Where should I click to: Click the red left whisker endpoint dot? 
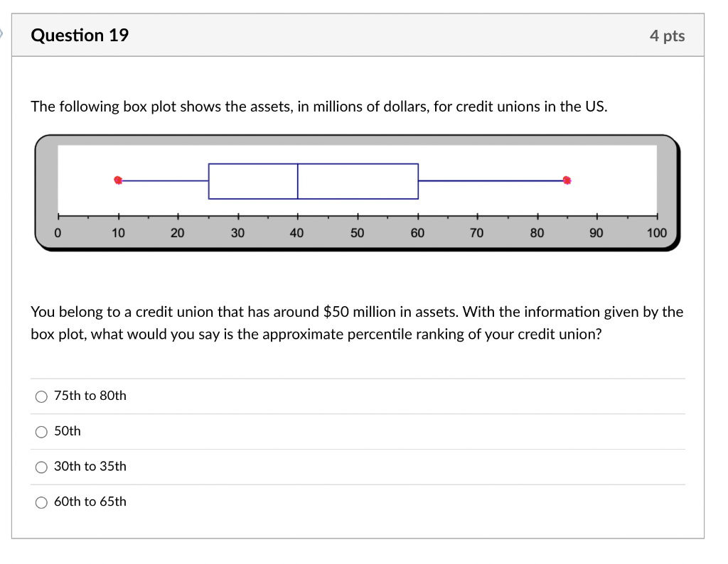[x=118, y=180]
